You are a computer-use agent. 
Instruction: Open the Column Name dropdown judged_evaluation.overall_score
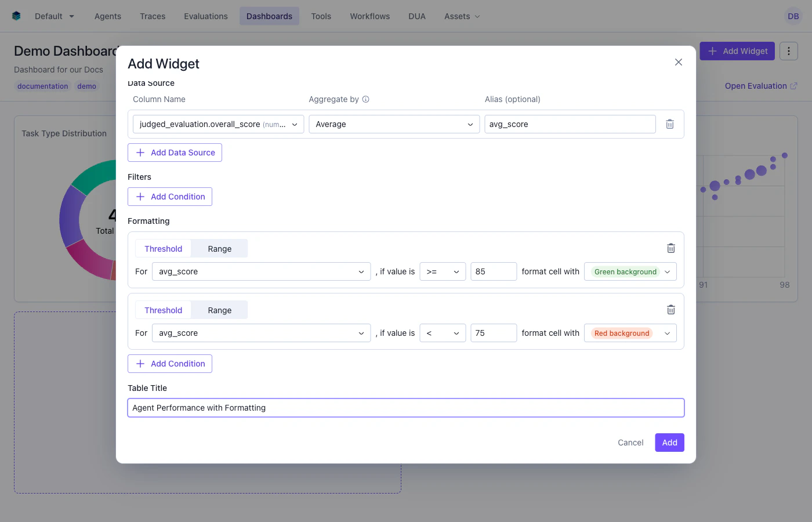click(x=218, y=124)
